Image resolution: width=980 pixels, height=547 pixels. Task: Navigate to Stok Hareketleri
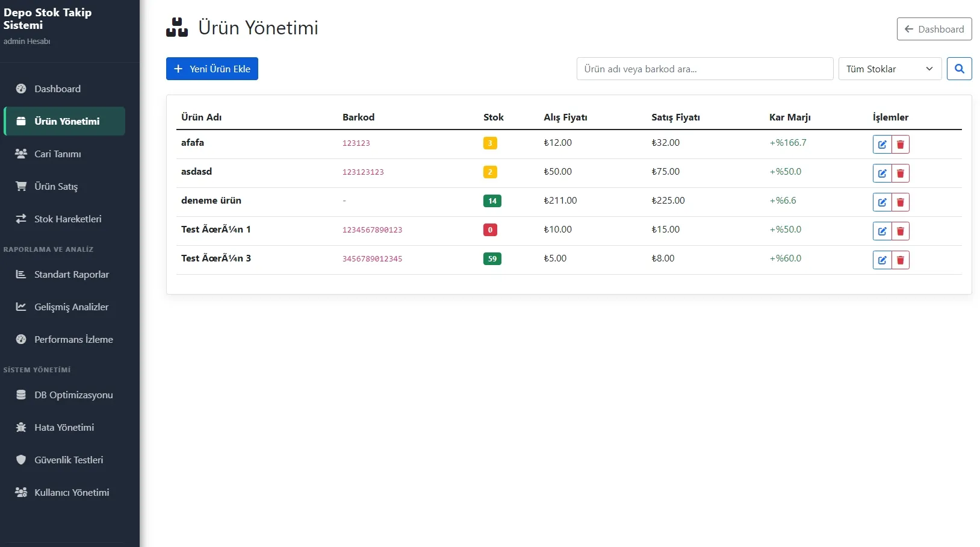(x=67, y=219)
